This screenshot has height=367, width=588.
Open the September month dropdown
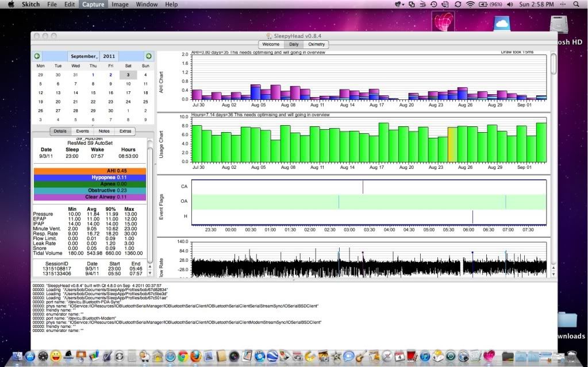click(x=83, y=56)
